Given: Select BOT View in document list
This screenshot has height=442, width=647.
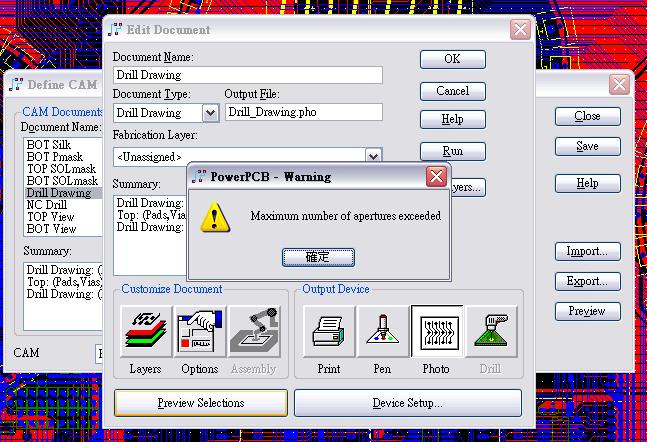Looking at the screenshot, I should (x=51, y=229).
